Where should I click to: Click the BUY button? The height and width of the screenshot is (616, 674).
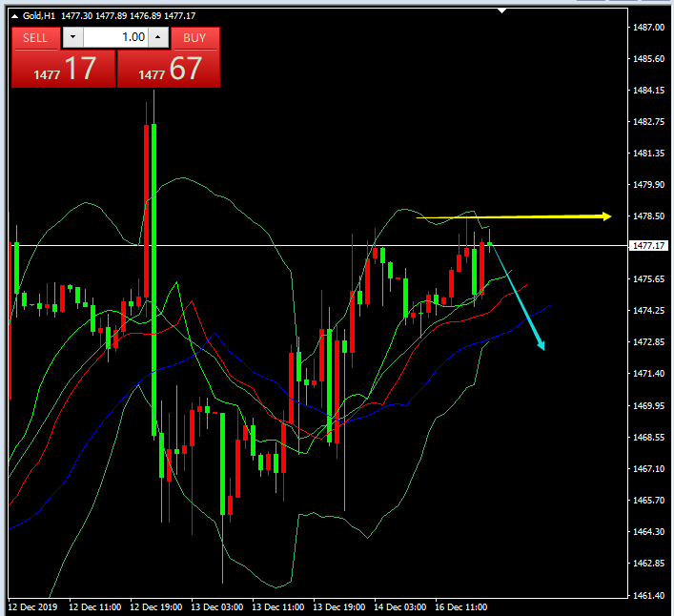coord(194,37)
